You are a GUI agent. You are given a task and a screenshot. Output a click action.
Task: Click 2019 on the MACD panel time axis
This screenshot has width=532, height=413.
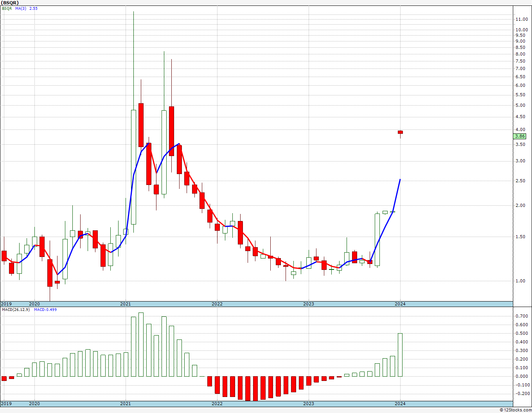coord(6,404)
